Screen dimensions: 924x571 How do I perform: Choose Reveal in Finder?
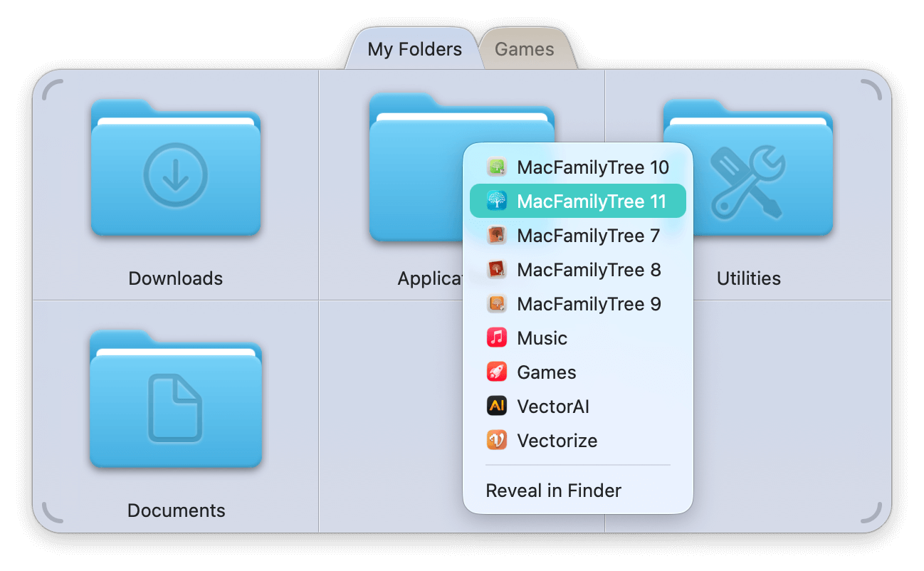[x=553, y=491]
